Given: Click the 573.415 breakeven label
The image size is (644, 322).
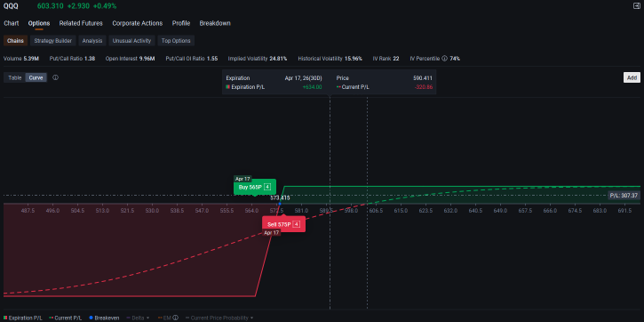Looking at the screenshot, I should tap(280, 197).
